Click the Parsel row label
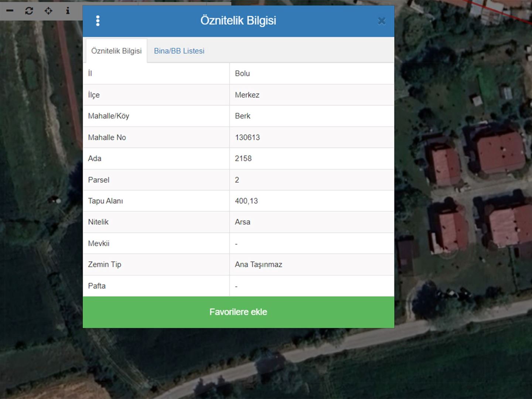Viewport: 532px width, 399px height. tap(99, 180)
